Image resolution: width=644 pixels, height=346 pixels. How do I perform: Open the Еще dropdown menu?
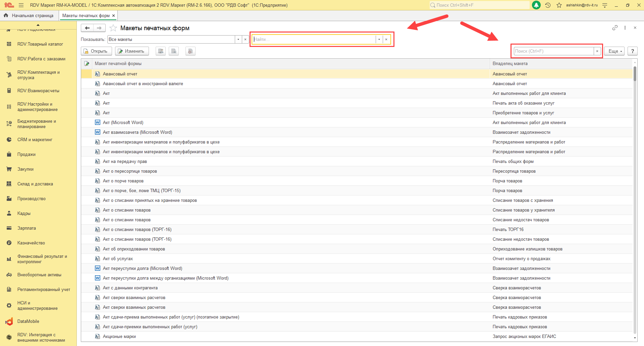[615, 51]
